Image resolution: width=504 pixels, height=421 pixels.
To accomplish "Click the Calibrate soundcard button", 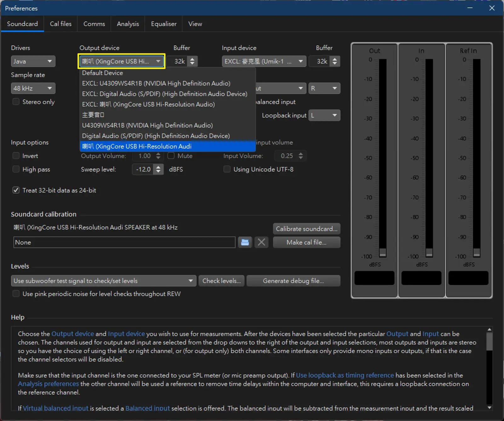I will click(306, 229).
